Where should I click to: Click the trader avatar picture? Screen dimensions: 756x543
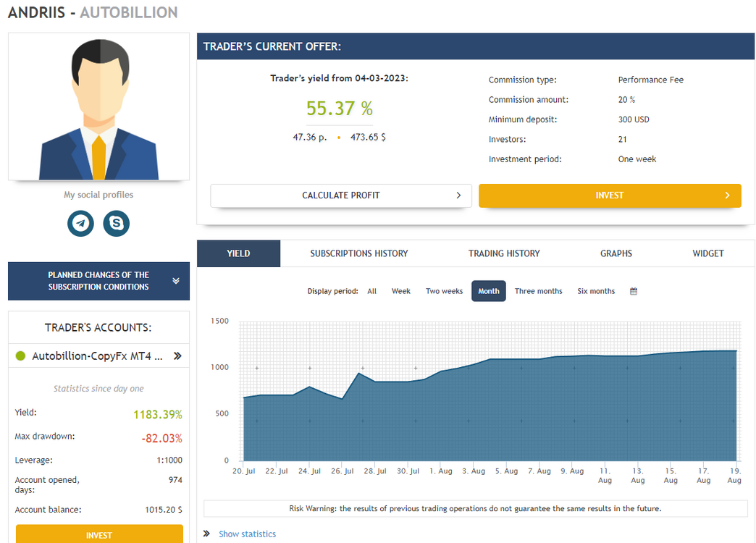[x=98, y=106]
